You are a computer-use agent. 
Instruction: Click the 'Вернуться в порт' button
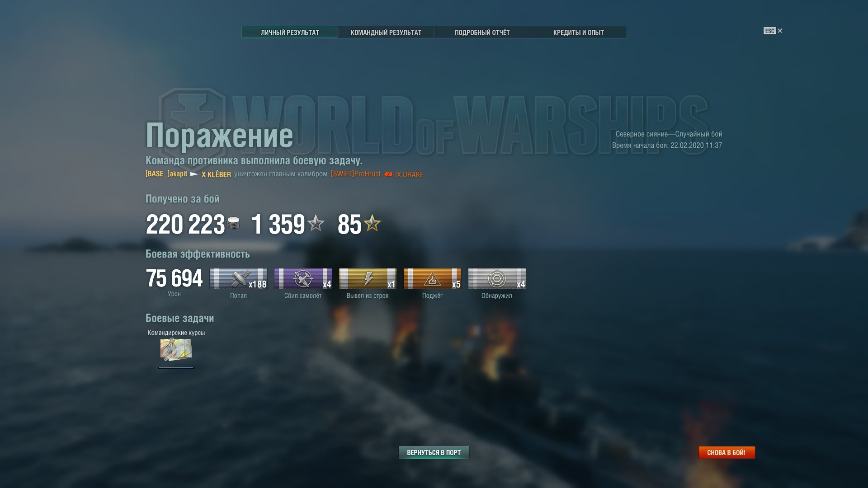point(434,452)
